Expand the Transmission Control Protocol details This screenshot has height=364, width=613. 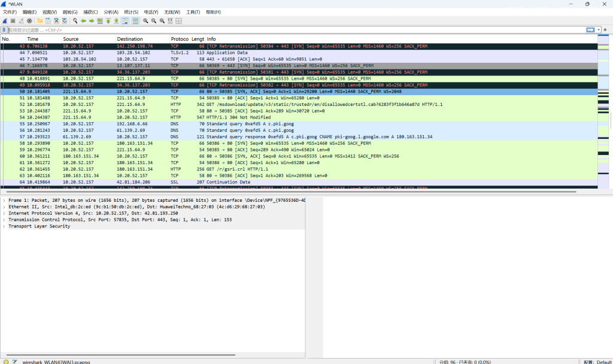click(x=4, y=220)
